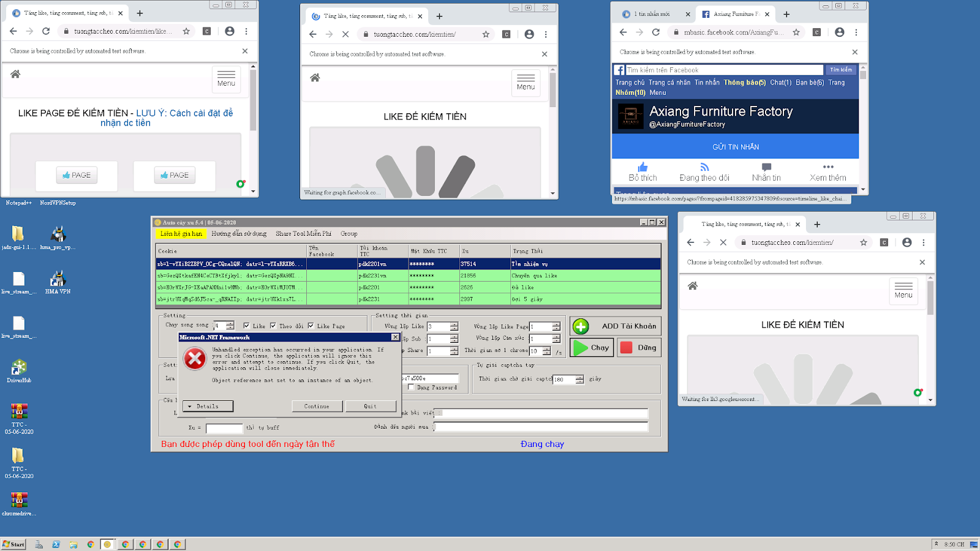Click the Xu = input field

224,429
